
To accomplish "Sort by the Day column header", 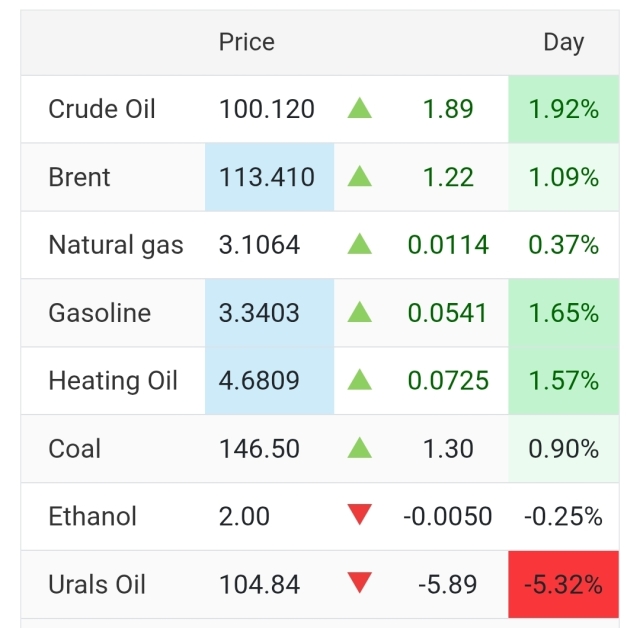I will click(x=563, y=42).
